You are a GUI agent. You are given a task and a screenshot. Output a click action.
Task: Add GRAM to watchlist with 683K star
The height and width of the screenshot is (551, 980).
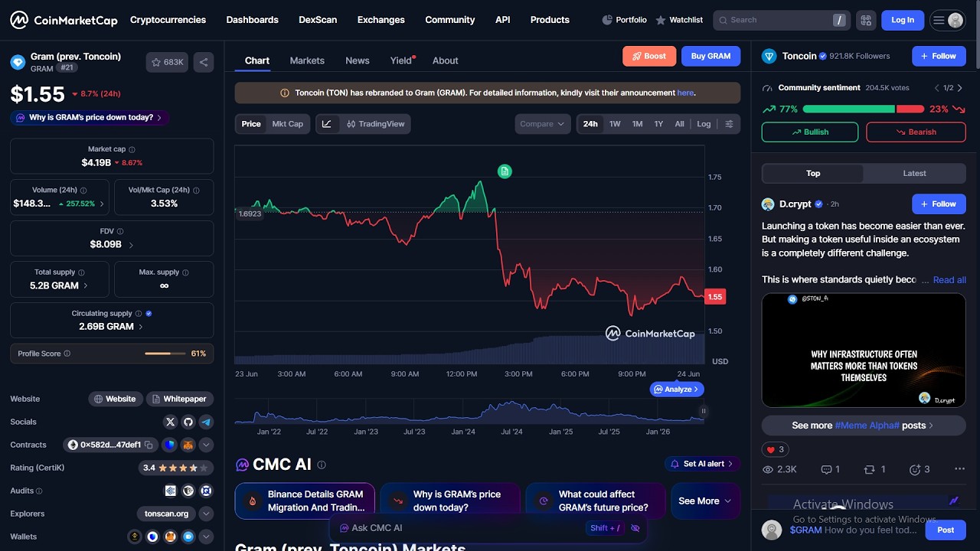pyautogui.click(x=167, y=62)
